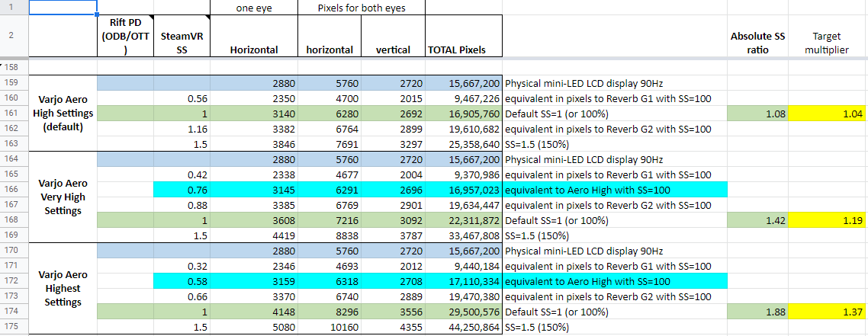Click the yellow 1.37 target multiplier cell
The width and height of the screenshot is (868, 336).
[x=827, y=312]
